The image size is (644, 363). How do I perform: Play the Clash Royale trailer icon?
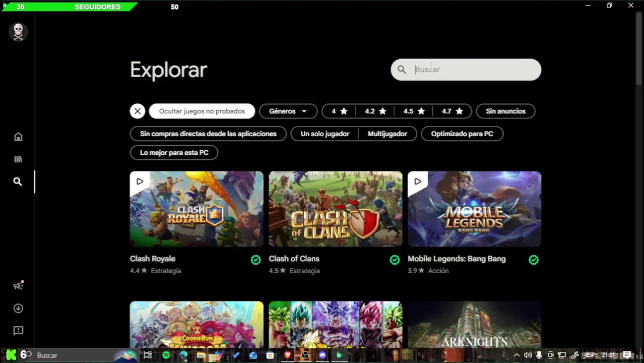[140, 181]
